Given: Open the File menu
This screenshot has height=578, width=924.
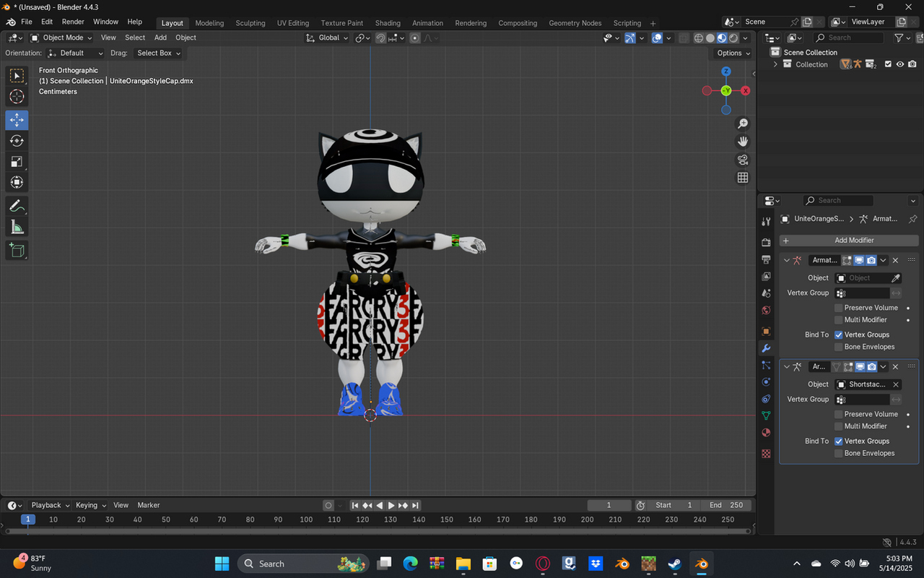Looking at the screenshot, I should (27, 22).
